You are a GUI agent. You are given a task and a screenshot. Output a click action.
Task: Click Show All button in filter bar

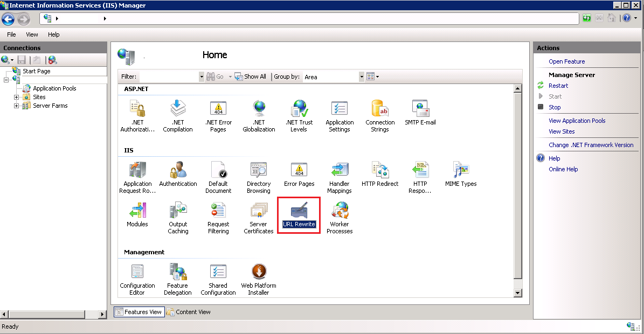click(x=251, y=76)
